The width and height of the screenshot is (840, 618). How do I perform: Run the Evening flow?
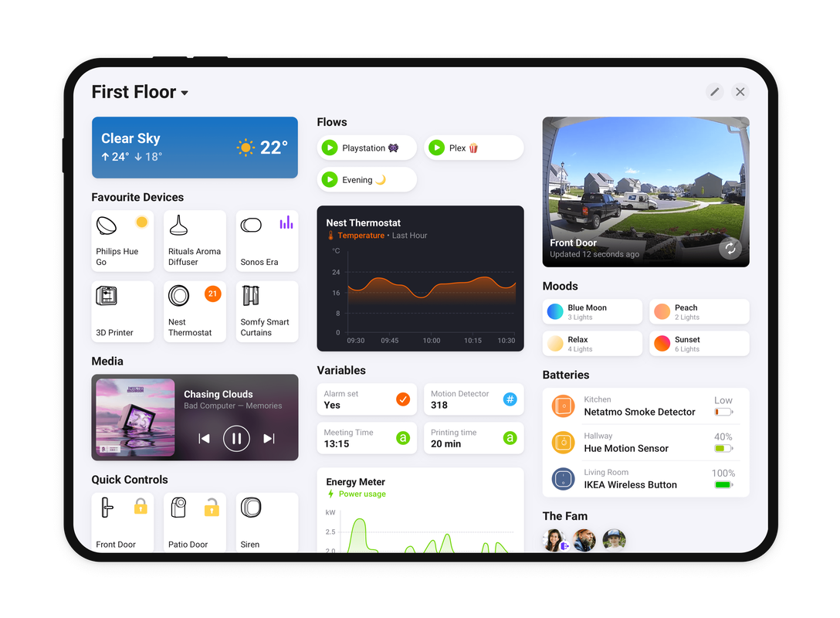click(367, 179)
